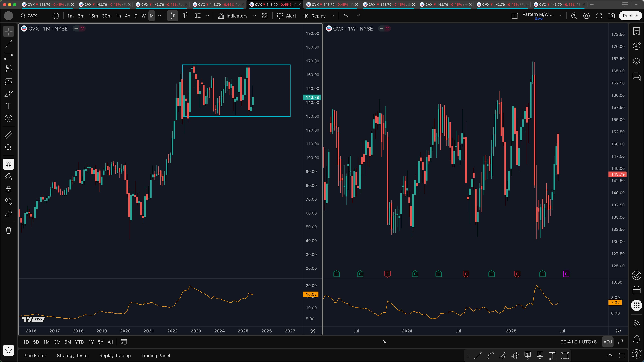Select the Text annotation tool
Image resolution: width=644 pixels, height=362 pixels.
[x=9, y=106]
